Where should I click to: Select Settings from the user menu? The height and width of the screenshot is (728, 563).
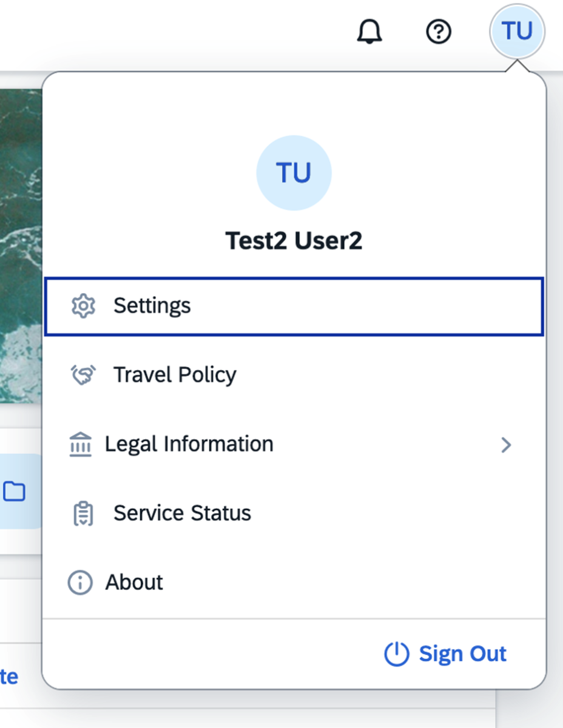pos(152,306)
